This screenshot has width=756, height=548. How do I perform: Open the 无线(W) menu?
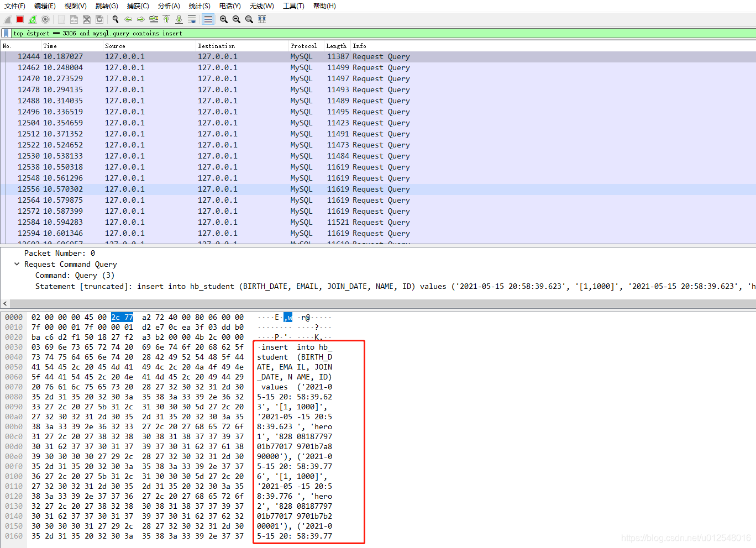pyautogui.click(x=261, y=6)
